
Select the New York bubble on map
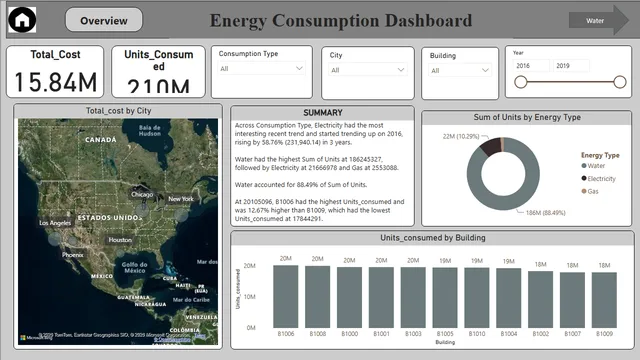click(181, 214)
